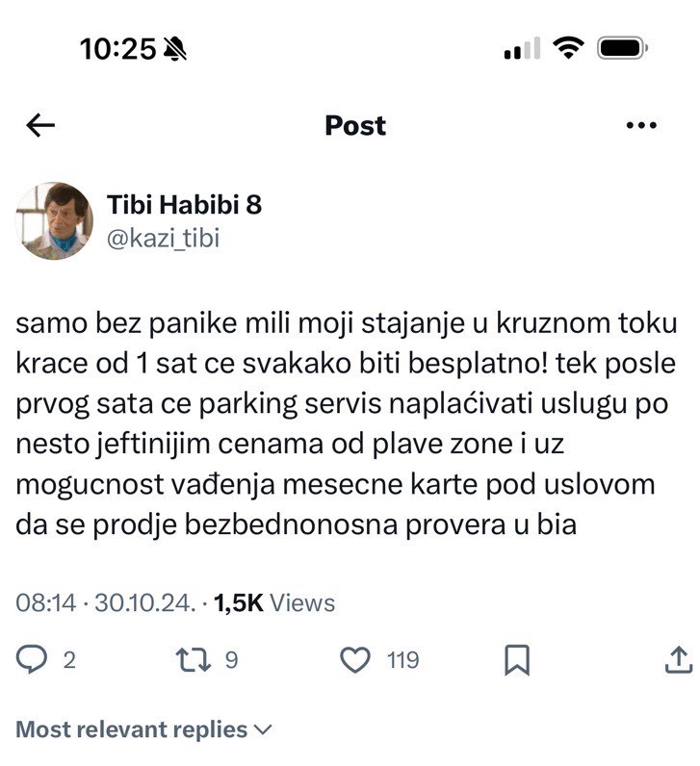Screen dimensions: 700x766
Task: Expand the Most relevant replies dropdown
Action: click(x=132, y=729)
